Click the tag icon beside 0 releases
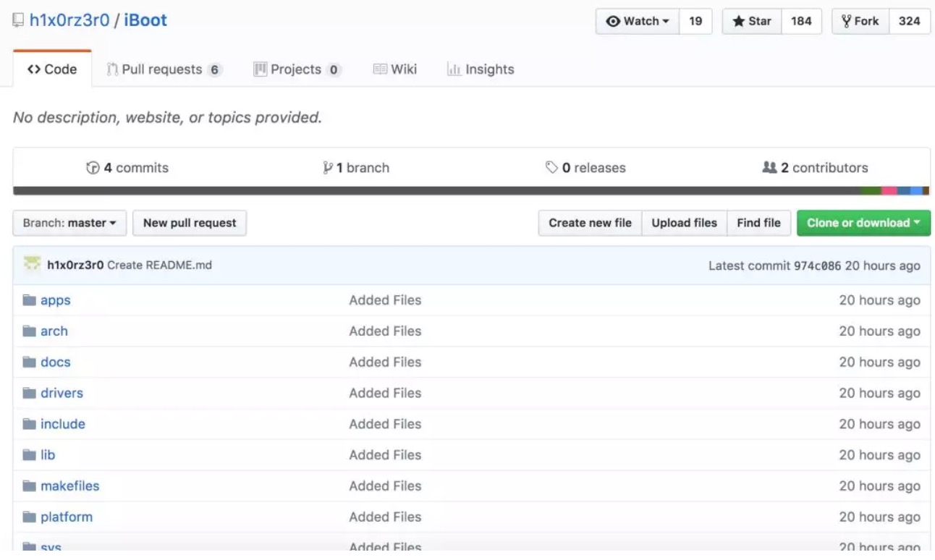Screen dimensions: 935x560 pyautogui.click(x=551, y=168)
